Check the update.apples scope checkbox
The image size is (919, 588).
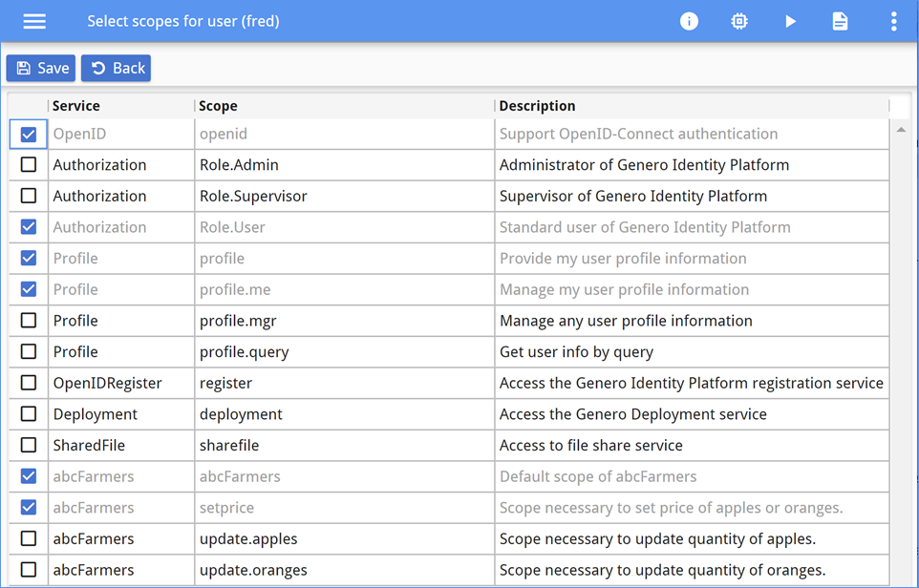(x=28, y=538)
